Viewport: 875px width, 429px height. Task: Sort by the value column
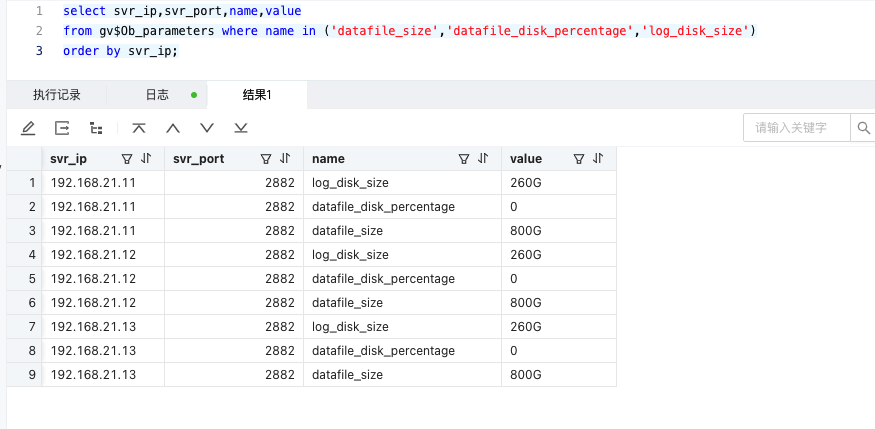(598, 158)
